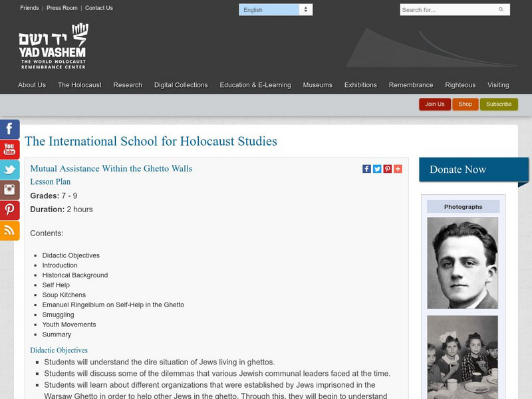The width and height of the screenshot is (532, 399).
Task: Jump to Smuggling in contents
Action: click(58, 315)
